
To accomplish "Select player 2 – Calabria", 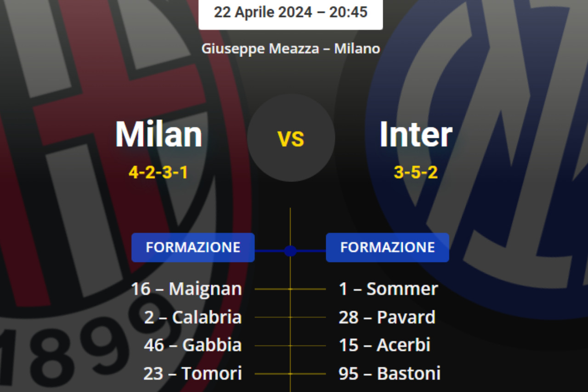I will click(193, 317).
